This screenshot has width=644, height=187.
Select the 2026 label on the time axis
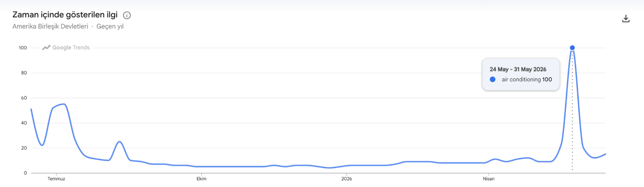coord(347,179)
